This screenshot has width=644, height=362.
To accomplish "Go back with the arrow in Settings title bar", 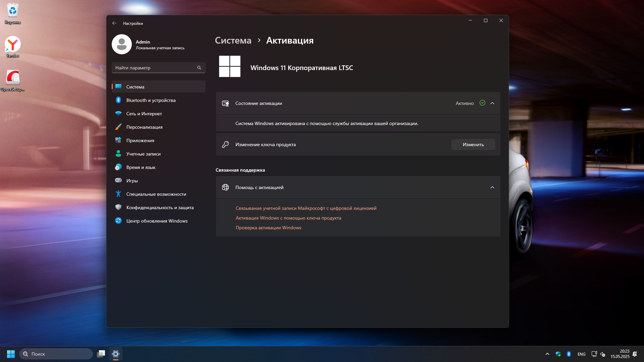I will [114, 23].
